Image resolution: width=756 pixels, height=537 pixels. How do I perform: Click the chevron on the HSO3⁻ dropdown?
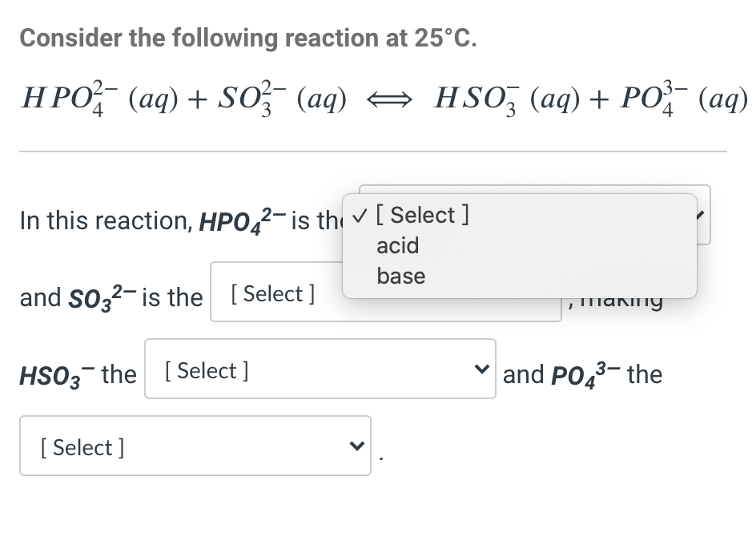coord(481,369)
